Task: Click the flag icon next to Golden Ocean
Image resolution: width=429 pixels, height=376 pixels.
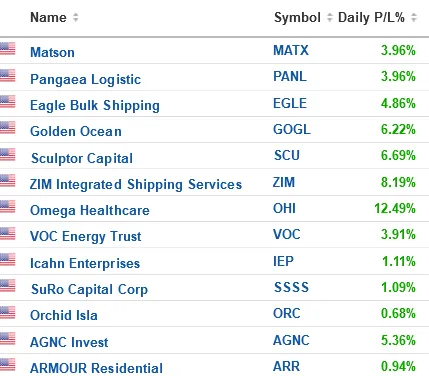Action: (x=7, y=128)
